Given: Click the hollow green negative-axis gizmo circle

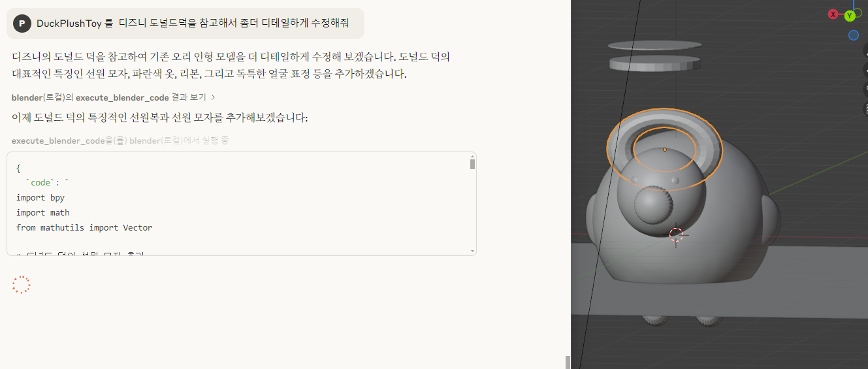Looking at the screenshot, I should tap(858, 12).
